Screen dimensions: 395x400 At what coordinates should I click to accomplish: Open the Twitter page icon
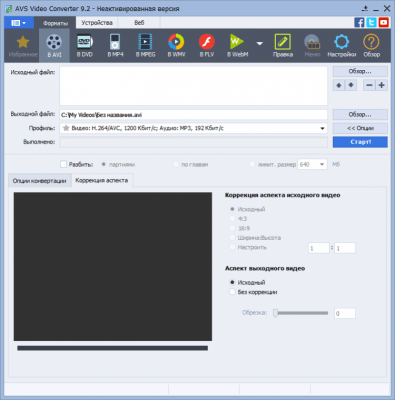click(371, 23)
